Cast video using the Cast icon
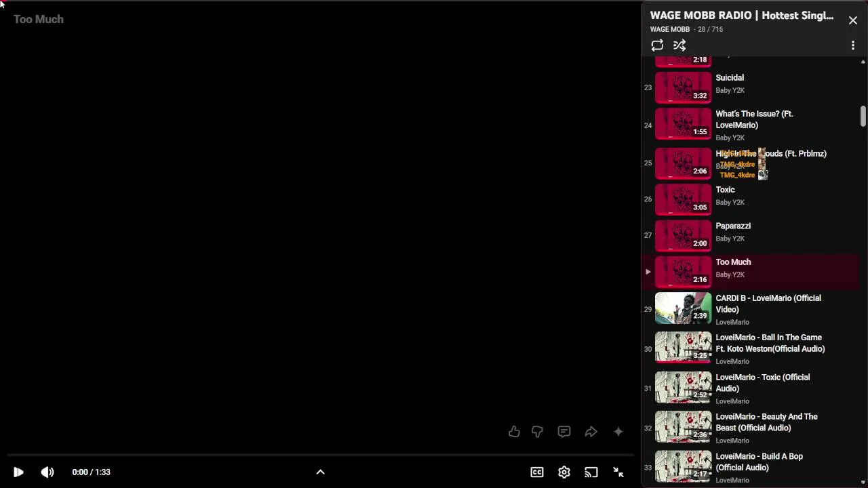 click(x=591, y=472)
